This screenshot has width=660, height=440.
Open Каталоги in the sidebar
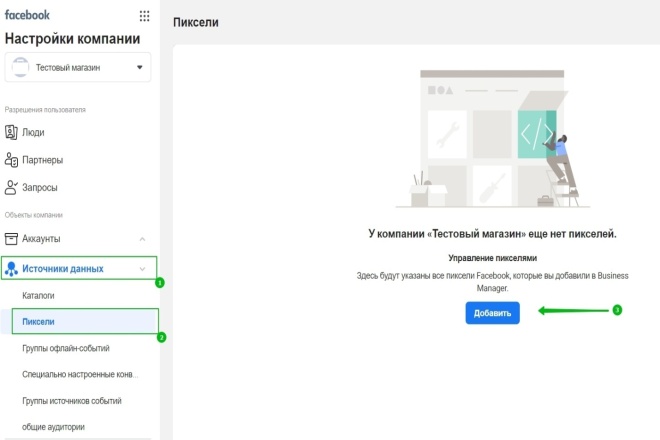click(38, 296)
